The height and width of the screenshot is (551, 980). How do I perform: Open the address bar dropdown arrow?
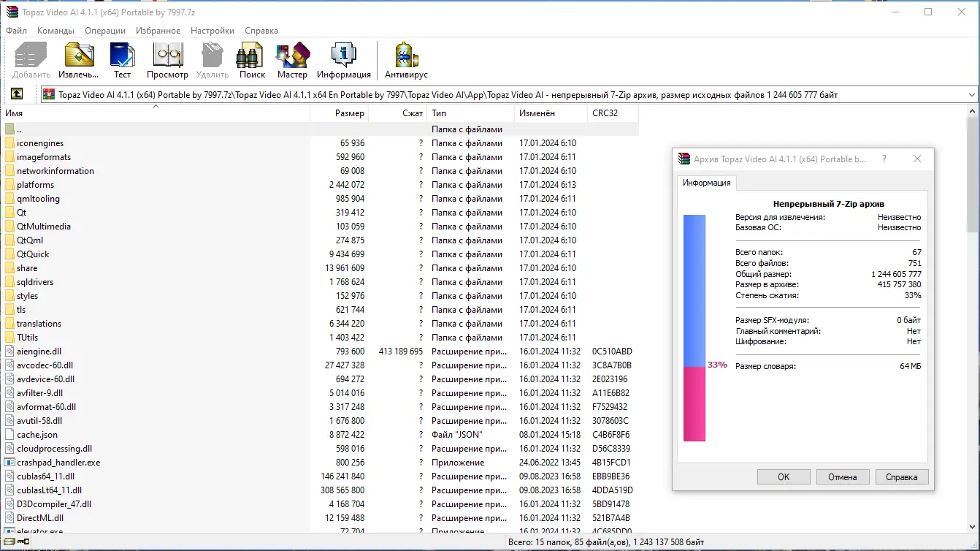[x=972, y=94]
